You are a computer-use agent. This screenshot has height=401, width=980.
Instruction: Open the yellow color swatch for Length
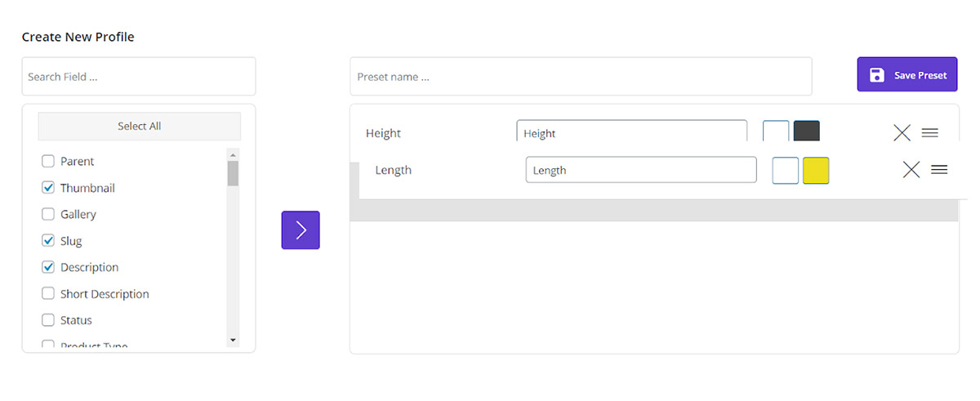tap(816, 171)
